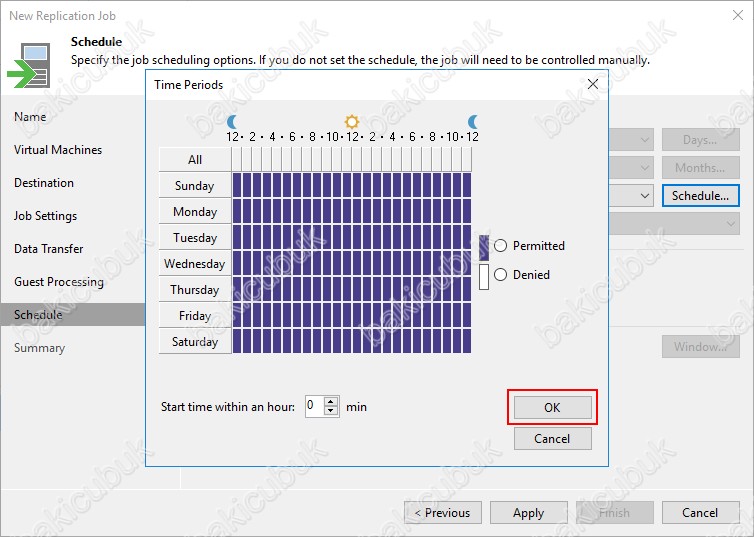Select the All row header
Viewport: 754px width, 537px height.
tap(195, 159)
